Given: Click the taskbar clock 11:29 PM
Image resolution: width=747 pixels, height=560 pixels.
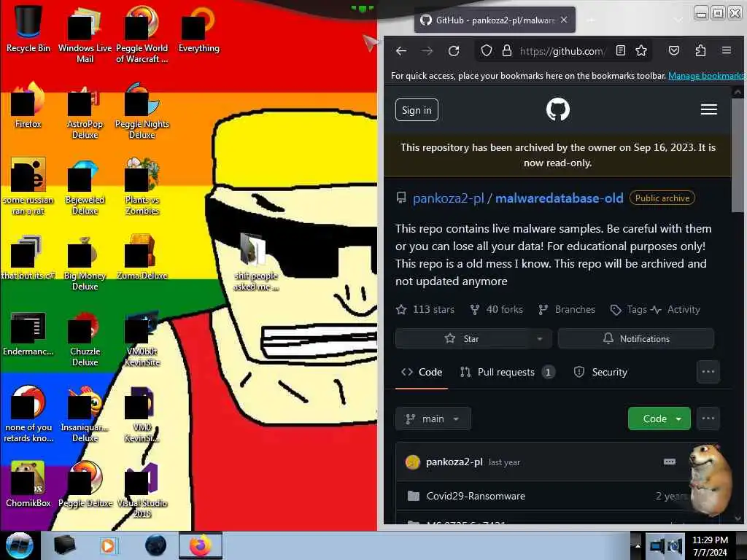Looking at the screenshot, I should [710, 546].
